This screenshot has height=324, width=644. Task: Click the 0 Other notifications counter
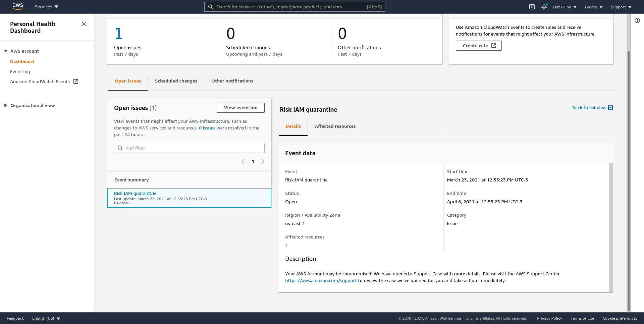coord(342,34)
